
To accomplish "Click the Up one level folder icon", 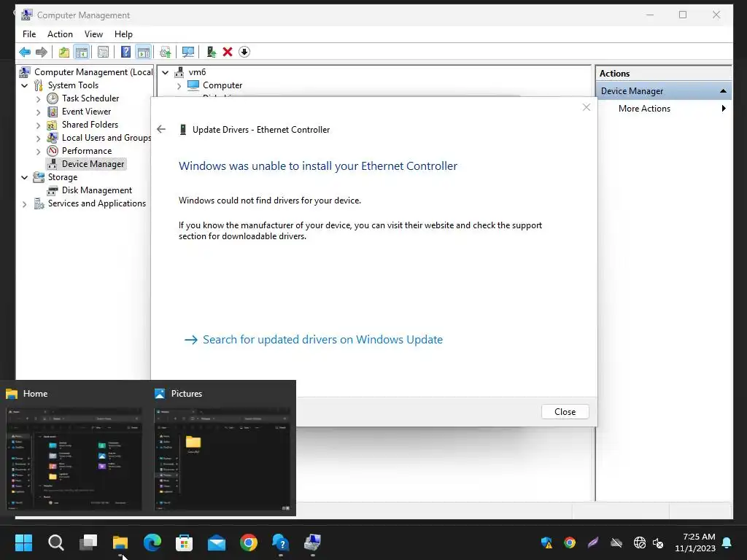I will [x=64, y=52].
